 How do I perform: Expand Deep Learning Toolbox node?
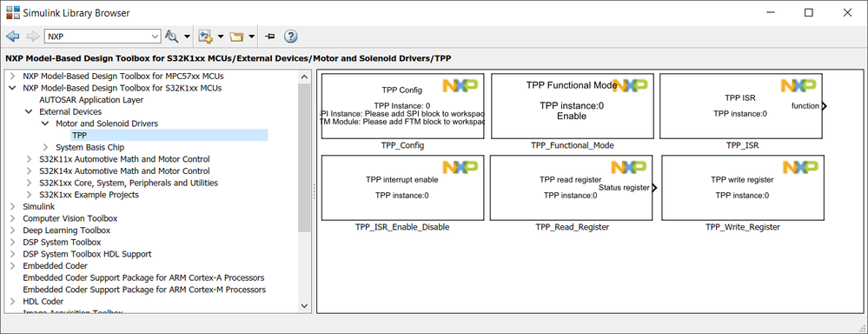(12, 230)
